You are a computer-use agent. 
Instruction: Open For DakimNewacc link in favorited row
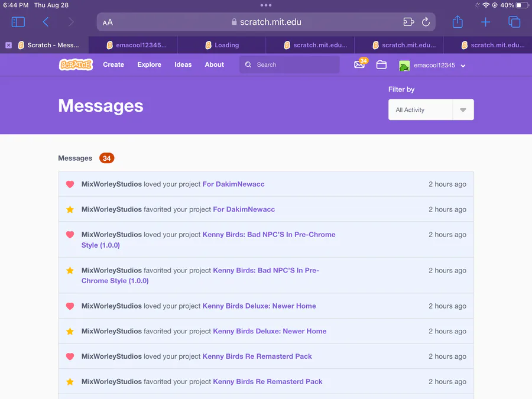click(x=244, y=209)
